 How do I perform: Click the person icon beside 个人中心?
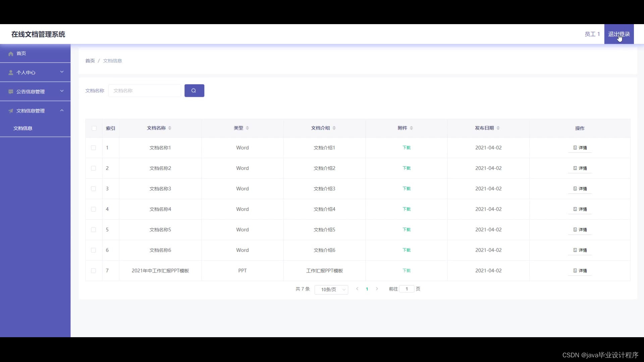point(11,73)
